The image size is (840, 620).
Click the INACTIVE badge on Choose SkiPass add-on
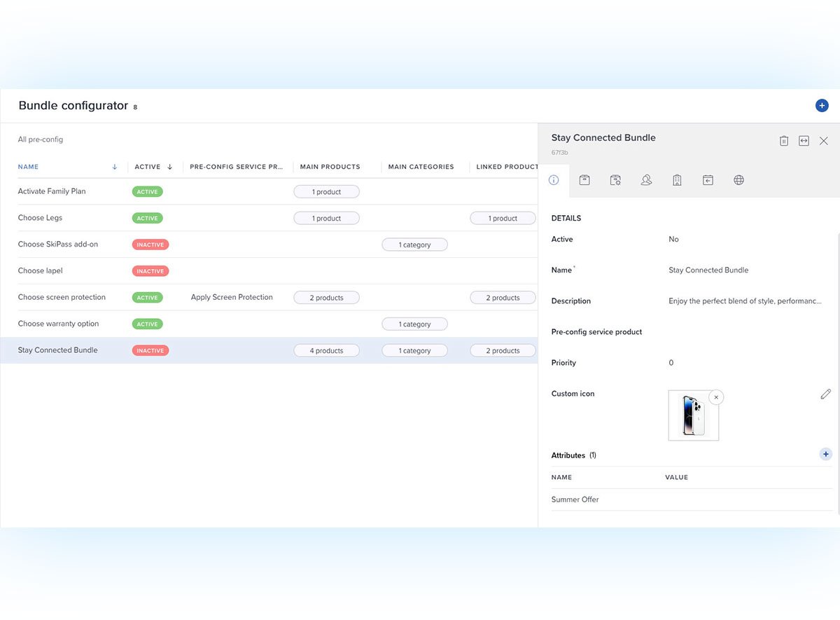coord(150,244)
